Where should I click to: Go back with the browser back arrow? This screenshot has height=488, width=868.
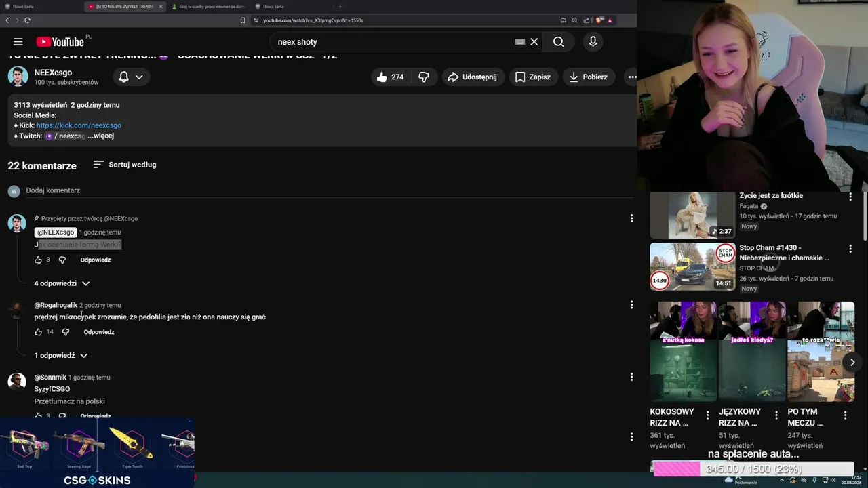pos(7,20)
